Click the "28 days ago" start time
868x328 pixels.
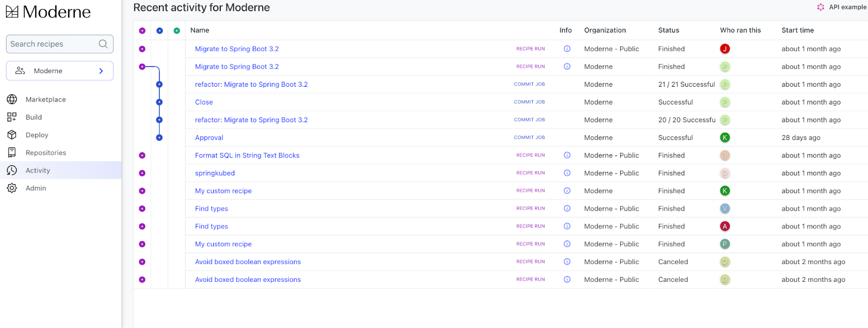point(801,138)
